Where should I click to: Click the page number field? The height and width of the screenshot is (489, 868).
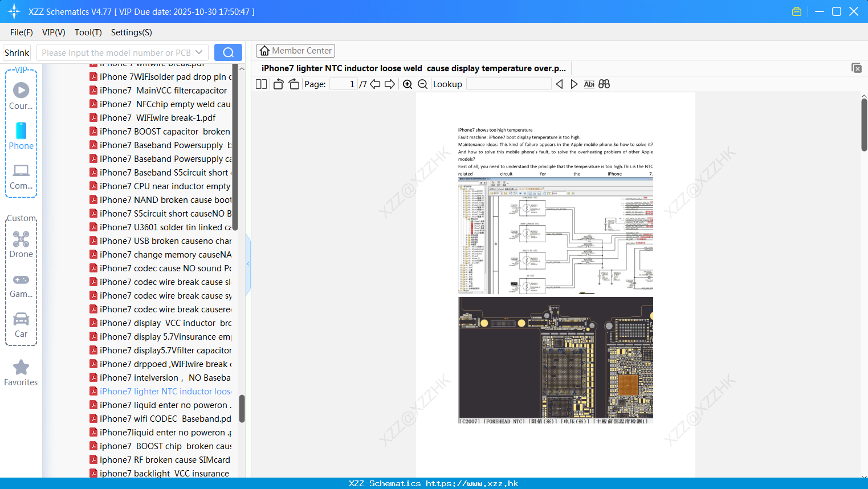344,84
